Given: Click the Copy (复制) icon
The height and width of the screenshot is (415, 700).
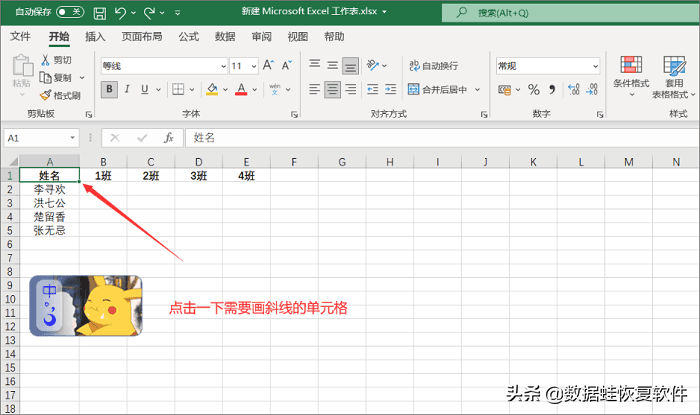Looking at the screenshot, I should tap(46, 78).
